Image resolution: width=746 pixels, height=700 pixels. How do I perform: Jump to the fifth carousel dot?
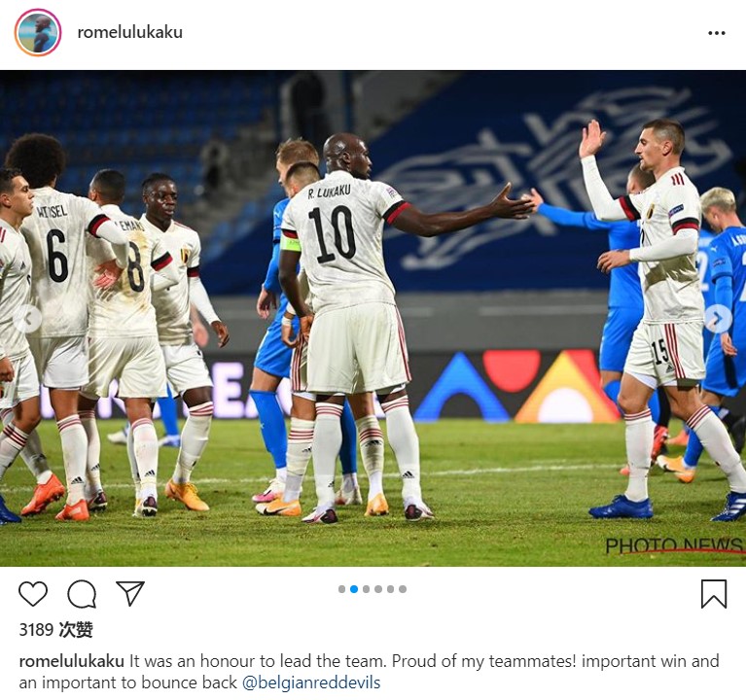tap(391, 589)
